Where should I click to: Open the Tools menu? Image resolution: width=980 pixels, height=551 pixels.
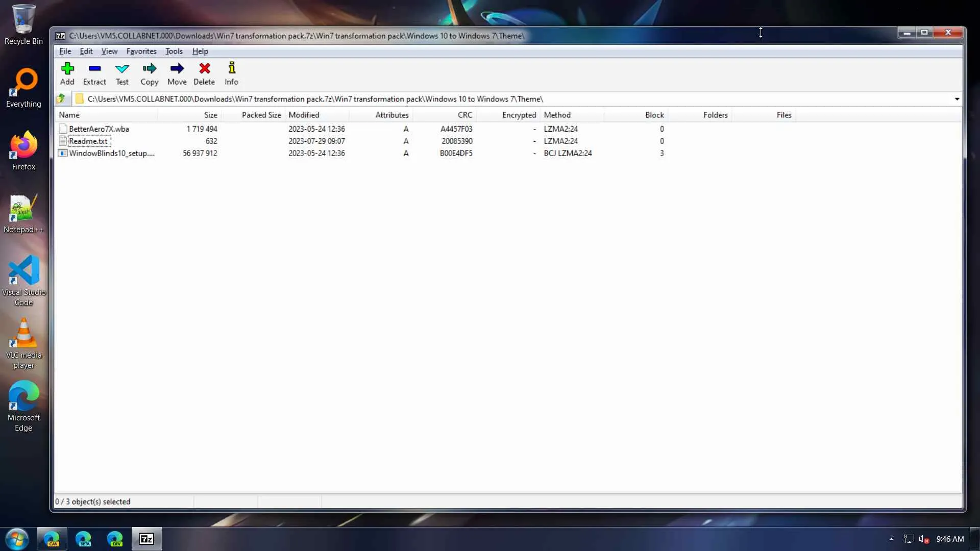pyautogui.click(x=174, y=51)
